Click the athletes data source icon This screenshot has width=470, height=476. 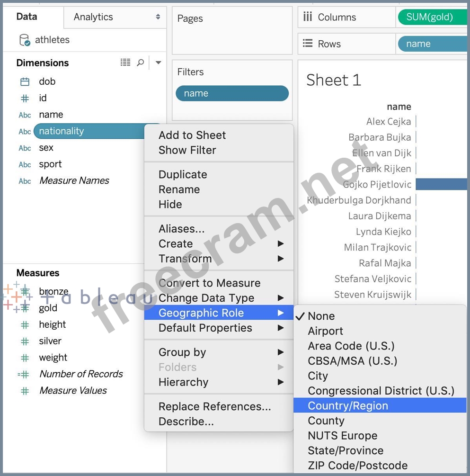tap(25, 40)
